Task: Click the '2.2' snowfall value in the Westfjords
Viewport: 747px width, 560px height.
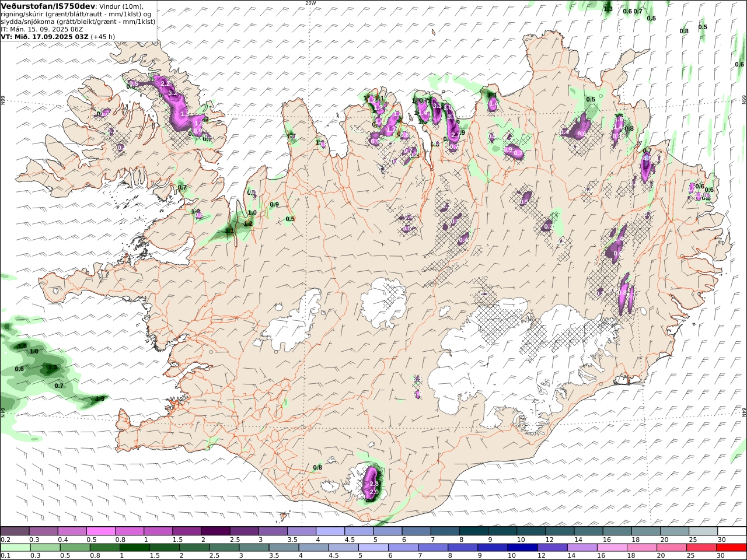Action: pyautogui.click(x=165, y=84)
